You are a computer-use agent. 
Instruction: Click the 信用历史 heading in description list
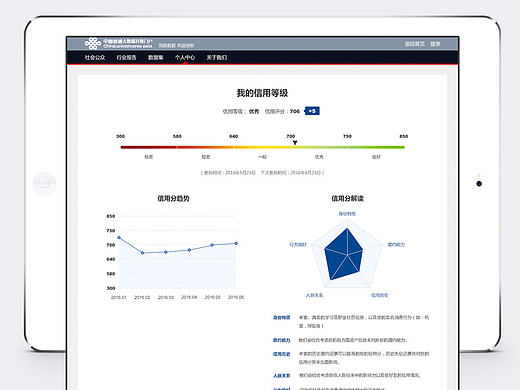(282, 354)
